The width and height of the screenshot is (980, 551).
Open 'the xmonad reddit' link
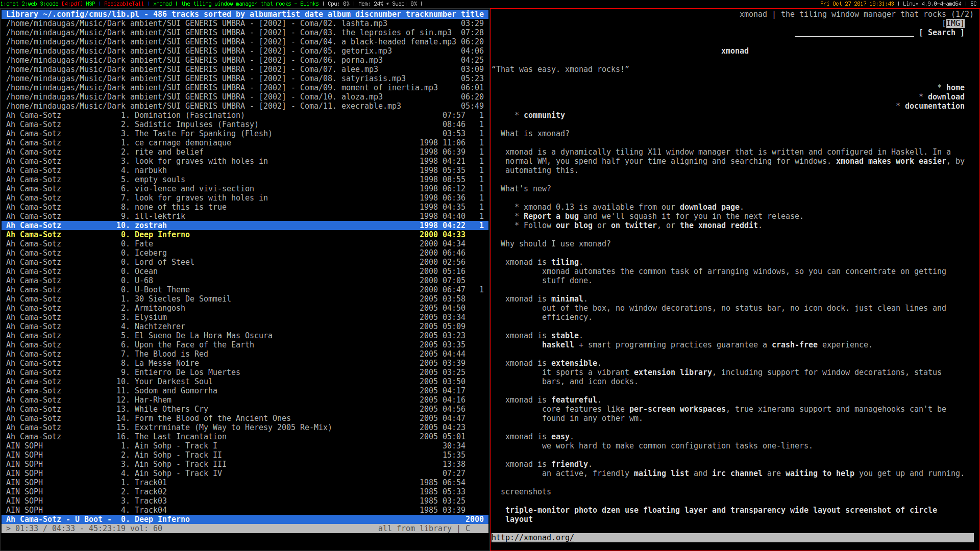(x=719, y=226)
